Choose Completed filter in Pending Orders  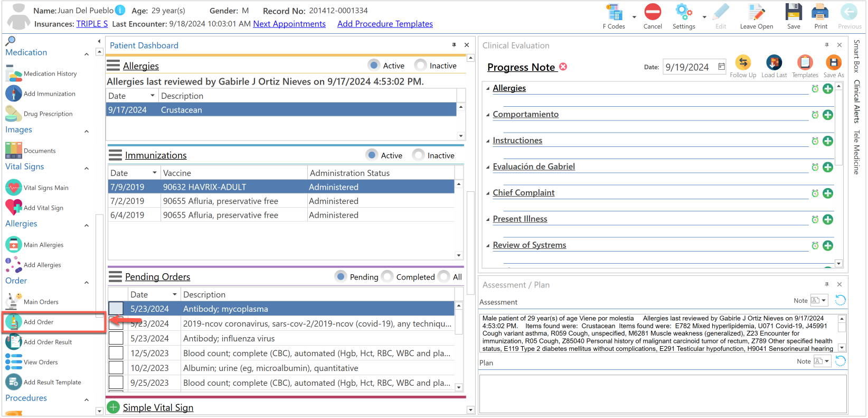(x=388, y=276)
